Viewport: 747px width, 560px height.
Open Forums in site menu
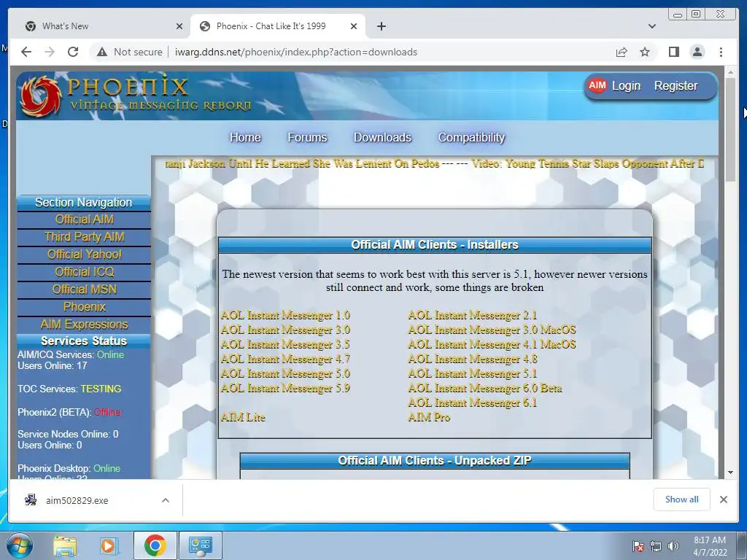307,138
